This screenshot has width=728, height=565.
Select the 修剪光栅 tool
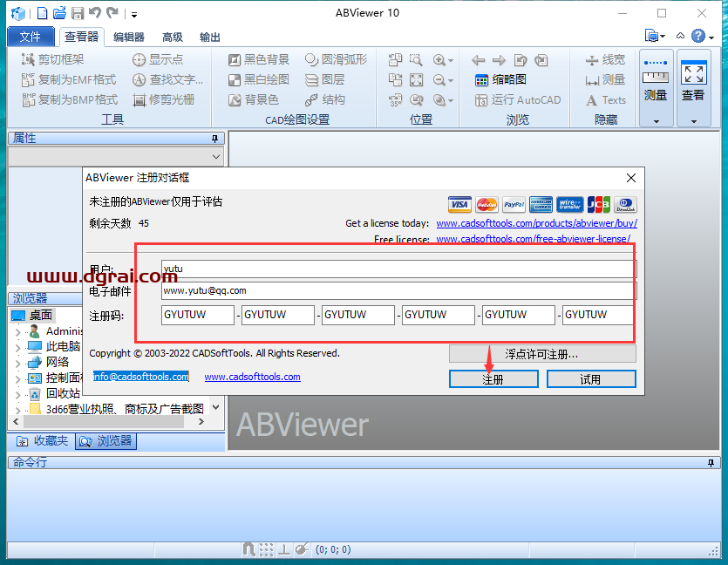click(163, 99)
